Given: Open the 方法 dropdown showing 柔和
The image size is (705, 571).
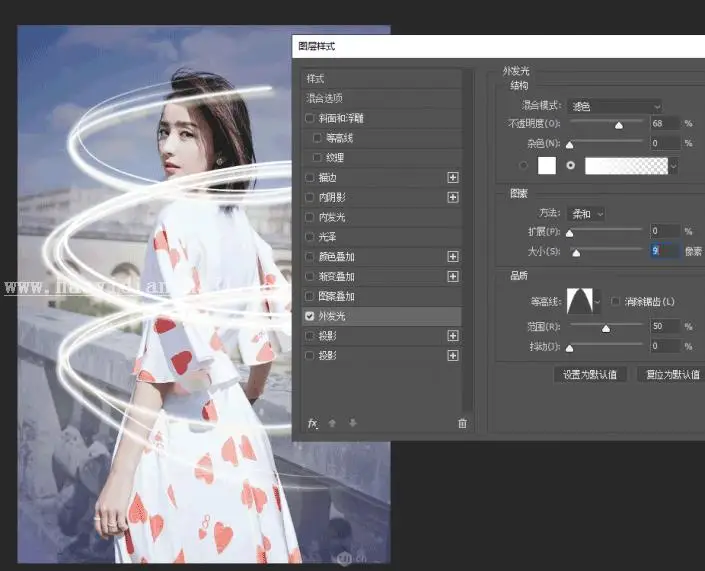Looking at the screenshot, I should [586, 214].
